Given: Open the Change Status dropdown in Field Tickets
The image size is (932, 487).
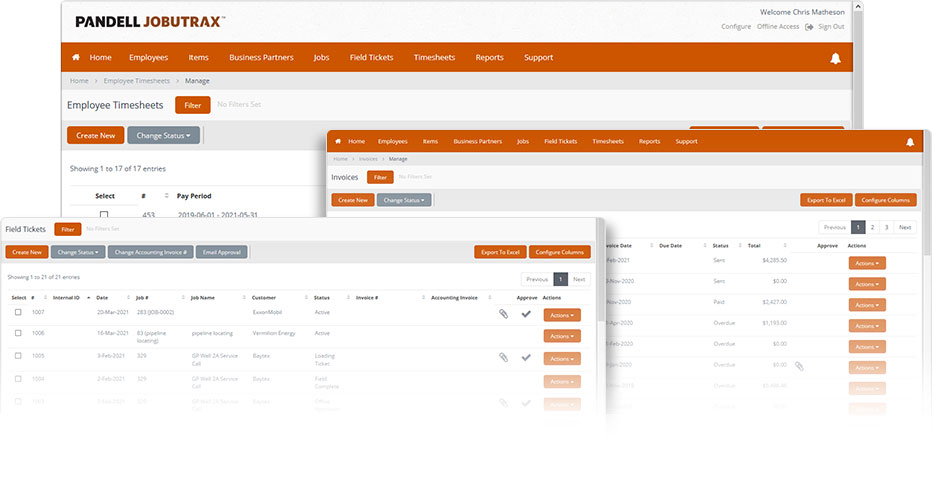Looking at the screenshot, I should coord(78,252).
